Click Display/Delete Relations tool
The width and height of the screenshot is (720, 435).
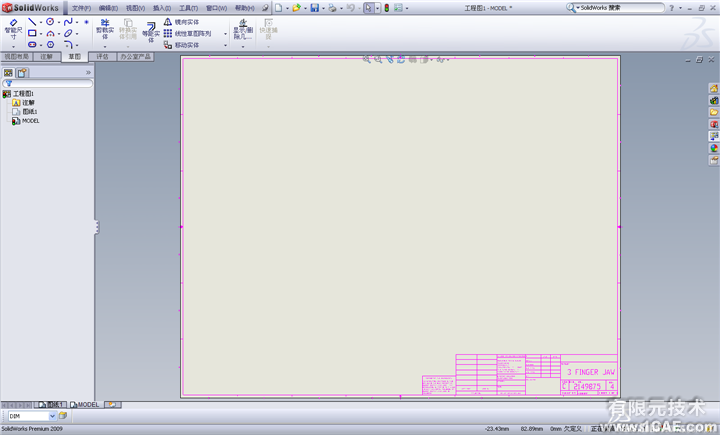tap(243, 29)
